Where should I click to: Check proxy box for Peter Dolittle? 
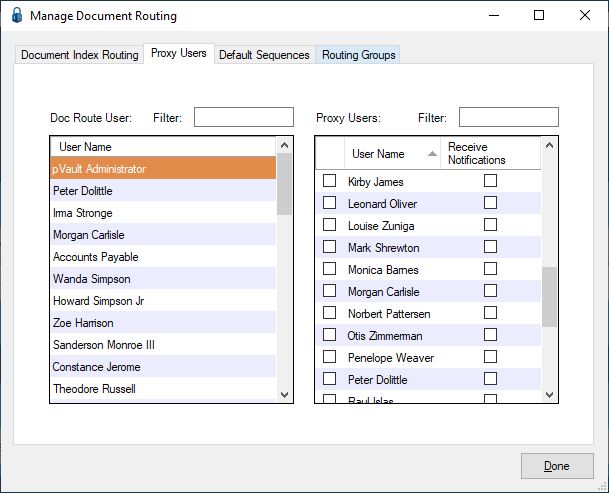click(x=329, y=379)
